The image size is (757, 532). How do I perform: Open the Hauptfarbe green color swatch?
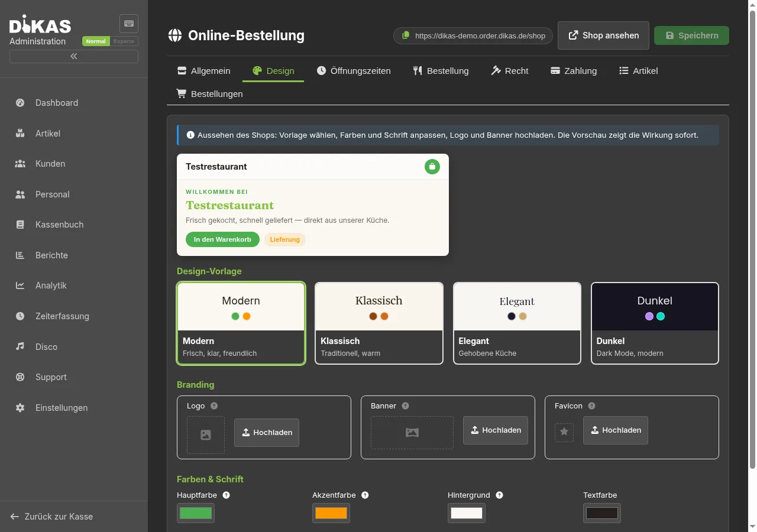[x=196, y=513]
